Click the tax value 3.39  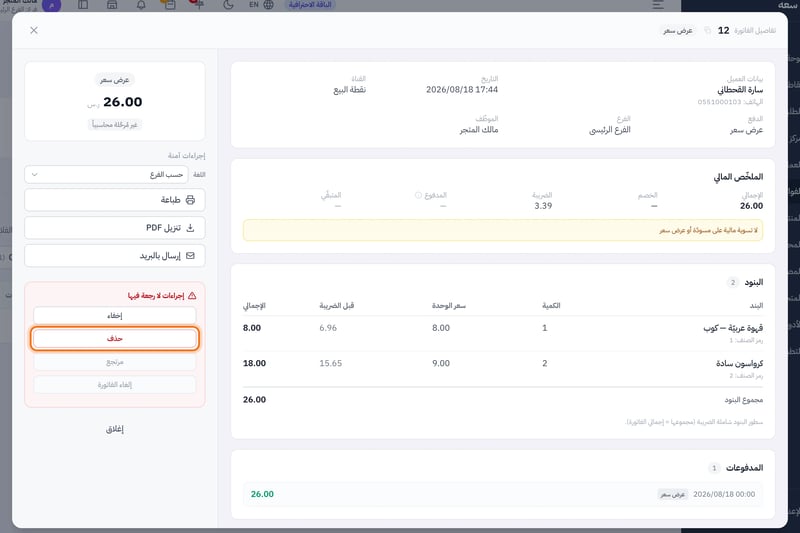[543, 206]
